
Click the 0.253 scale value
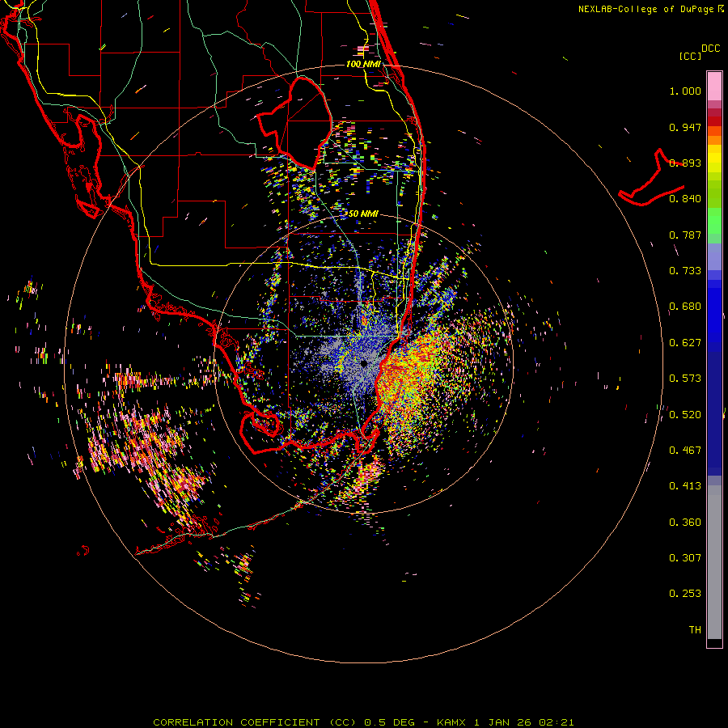click(x=685, y=594)
